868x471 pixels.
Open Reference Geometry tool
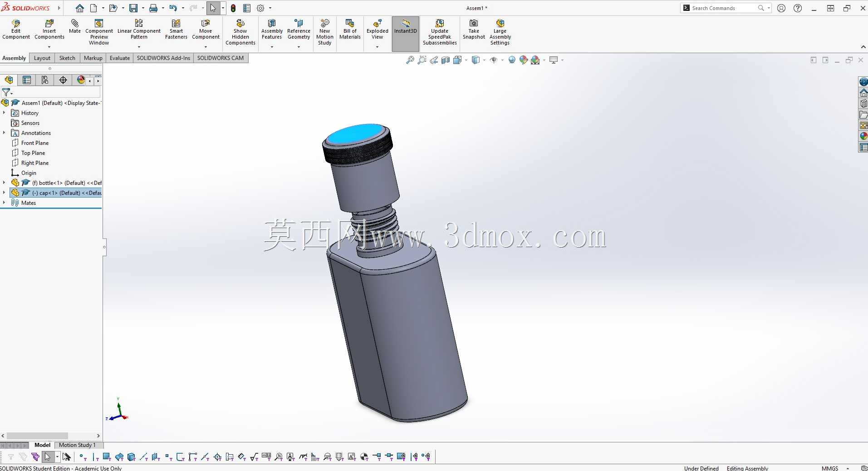pos(299,30)
